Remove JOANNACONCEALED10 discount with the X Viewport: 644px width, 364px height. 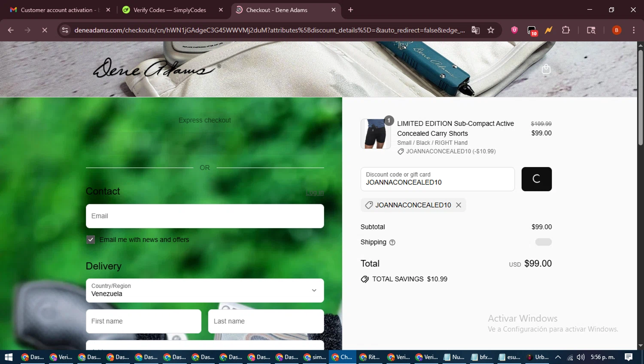[x=459, y=205]
